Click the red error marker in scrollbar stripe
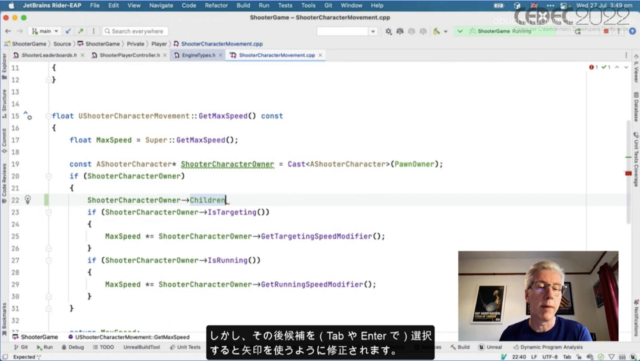The height and width of the screenshot is (361, 640). (x=628, y=174)
